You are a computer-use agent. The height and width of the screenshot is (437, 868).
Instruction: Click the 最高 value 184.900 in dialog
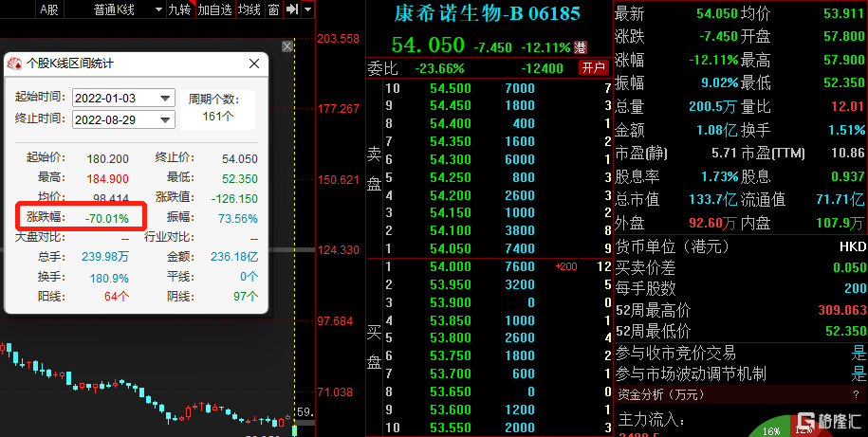coord(107,178)
